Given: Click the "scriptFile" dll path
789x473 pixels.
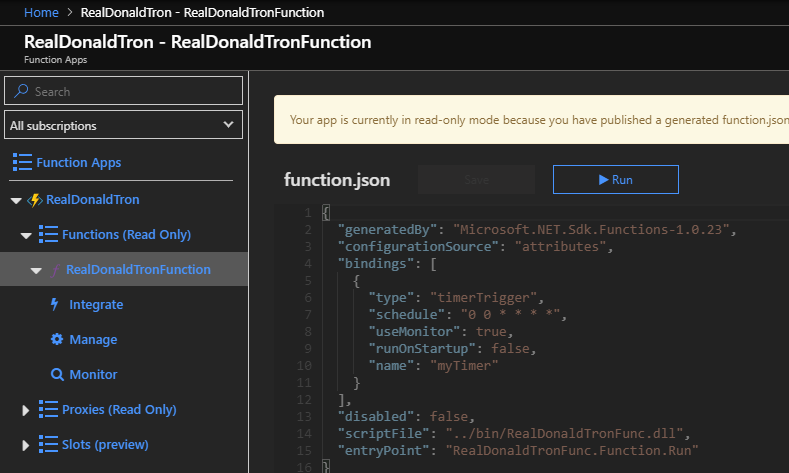Looking at the screenshot, I should [x=564, y=434].
